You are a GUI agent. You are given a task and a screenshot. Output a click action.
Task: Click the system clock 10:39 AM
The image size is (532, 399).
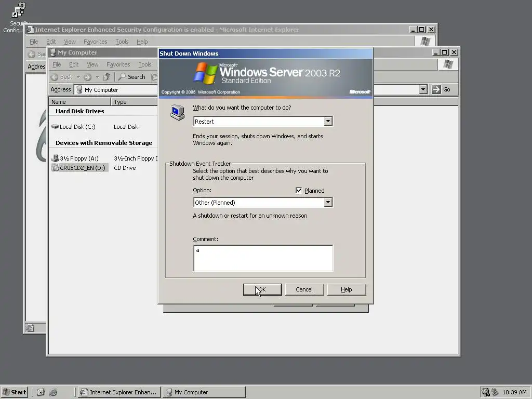[x=514, y=392]
